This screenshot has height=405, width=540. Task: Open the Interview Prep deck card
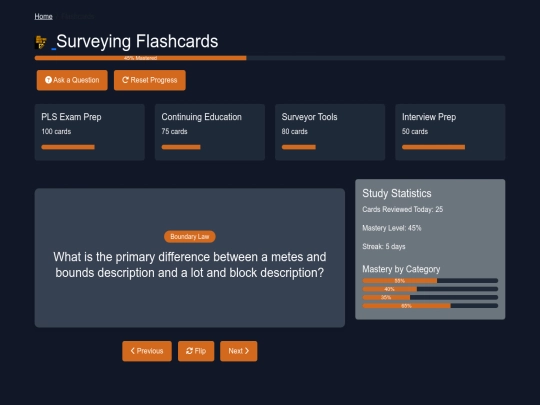coord(450,132)
